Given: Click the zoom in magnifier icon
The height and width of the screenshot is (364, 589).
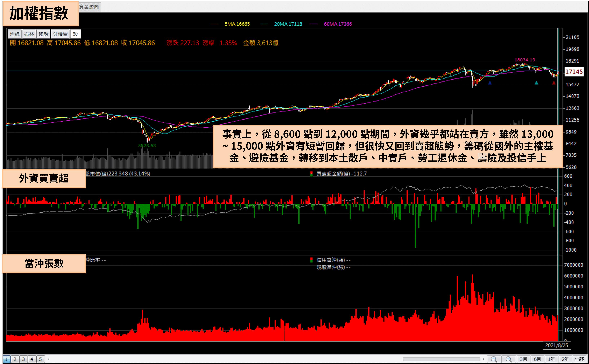Looking at the screenshot, I should pos(508,359).
